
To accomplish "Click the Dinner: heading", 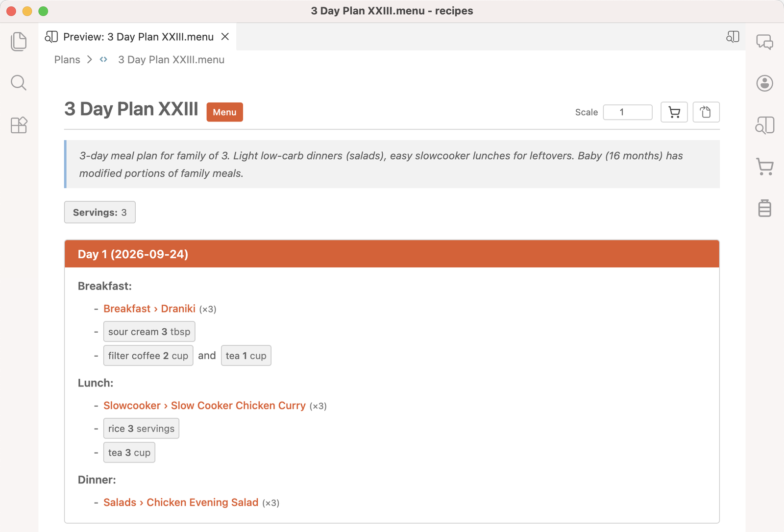I will pos(97,480).
